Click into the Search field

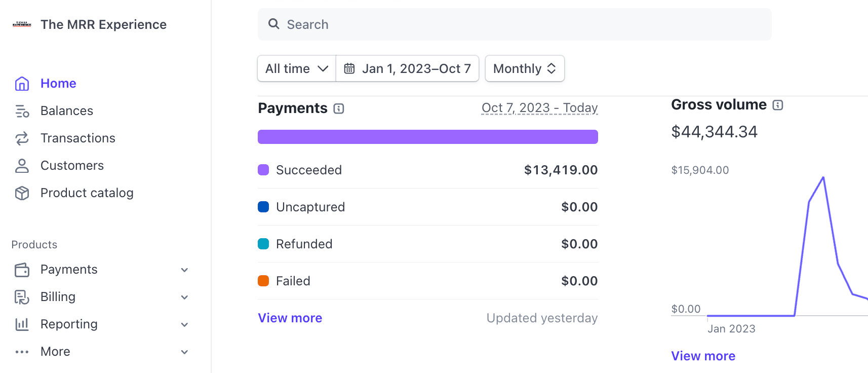click(514, 24)
